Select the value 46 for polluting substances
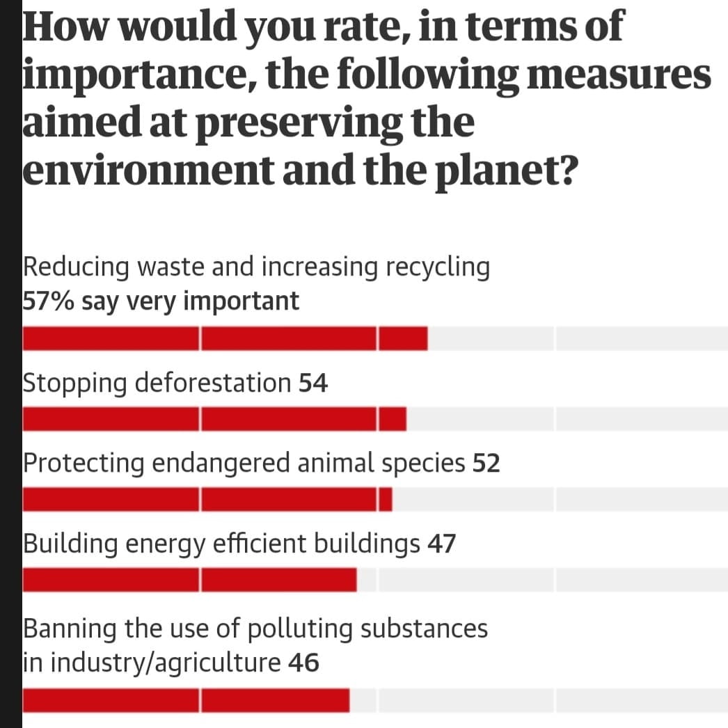This screenshot has height=728, width=728. [303, 663]
